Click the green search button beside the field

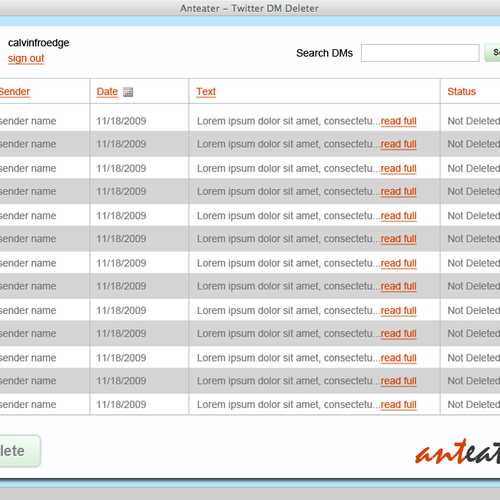(492, 53)
